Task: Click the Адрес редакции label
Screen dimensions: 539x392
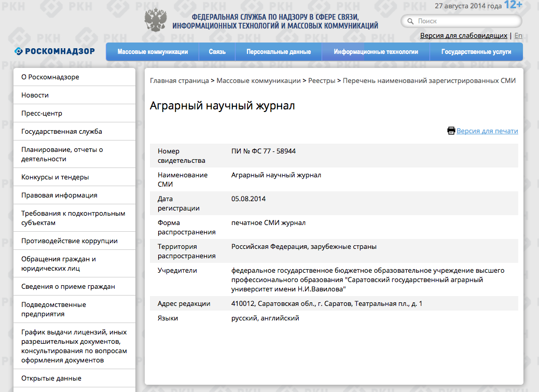Action: click(x=184, y=304)
